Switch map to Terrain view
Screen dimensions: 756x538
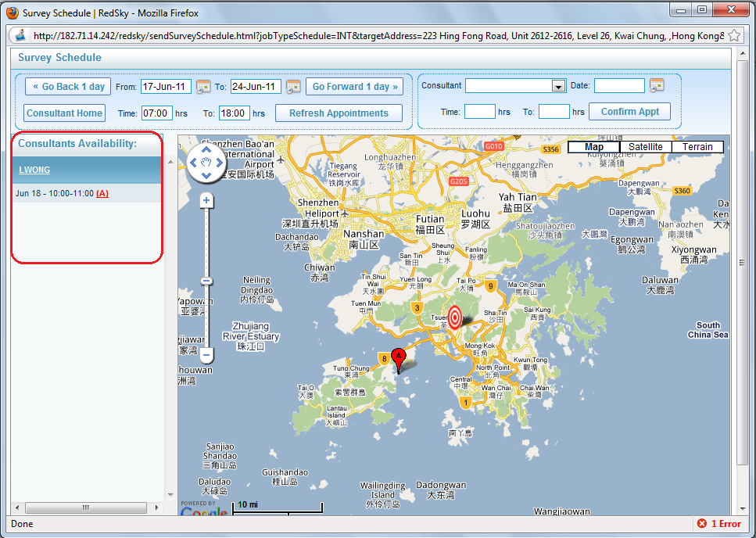697,147
